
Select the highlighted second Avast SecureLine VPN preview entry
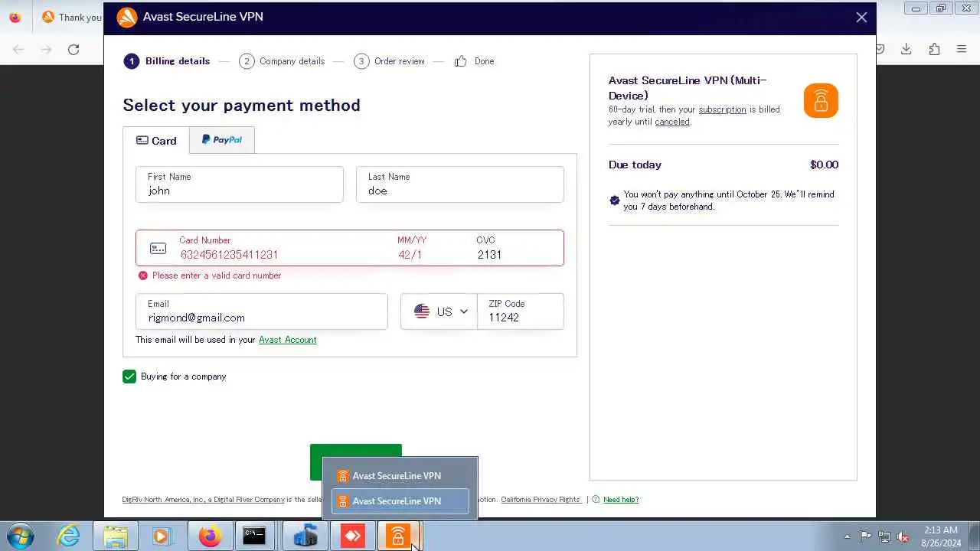(x=400, y=501)
